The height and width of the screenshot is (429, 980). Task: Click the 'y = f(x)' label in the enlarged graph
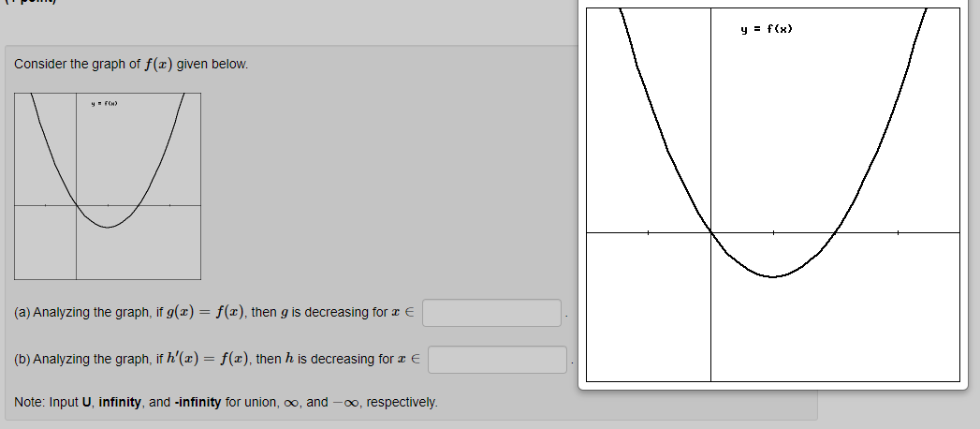(x=767, y=29)
